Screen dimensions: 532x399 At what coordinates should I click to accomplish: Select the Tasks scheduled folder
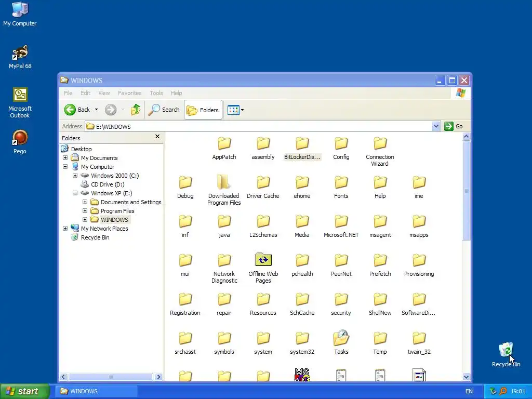click(x=341, y=342)
